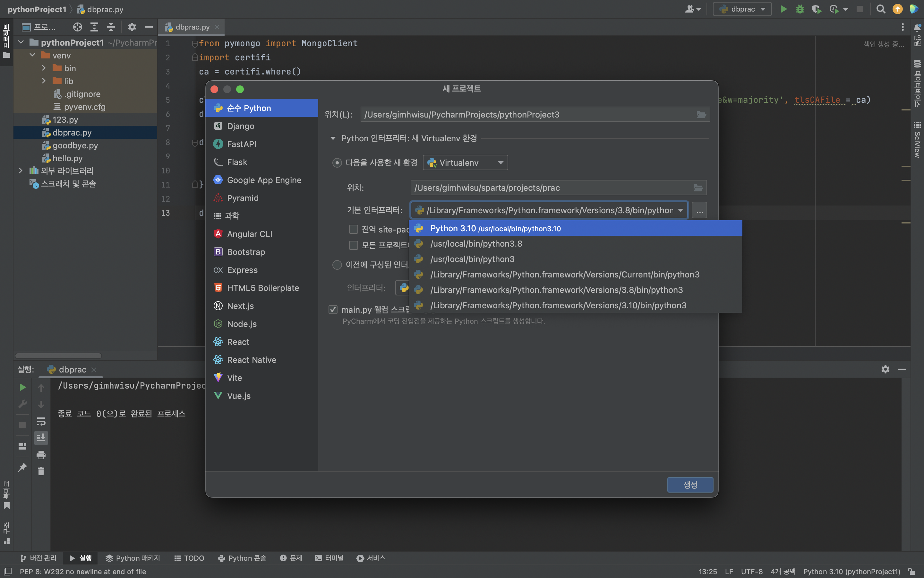Collapse all in project tree toolbar

pyautogui.click(x=111, y=27)
